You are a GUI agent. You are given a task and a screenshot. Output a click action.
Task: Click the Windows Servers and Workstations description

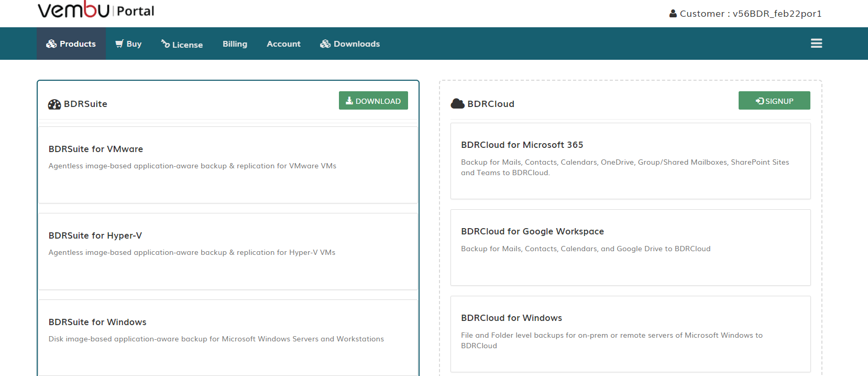pyautogui.click(x=216, y=339)
